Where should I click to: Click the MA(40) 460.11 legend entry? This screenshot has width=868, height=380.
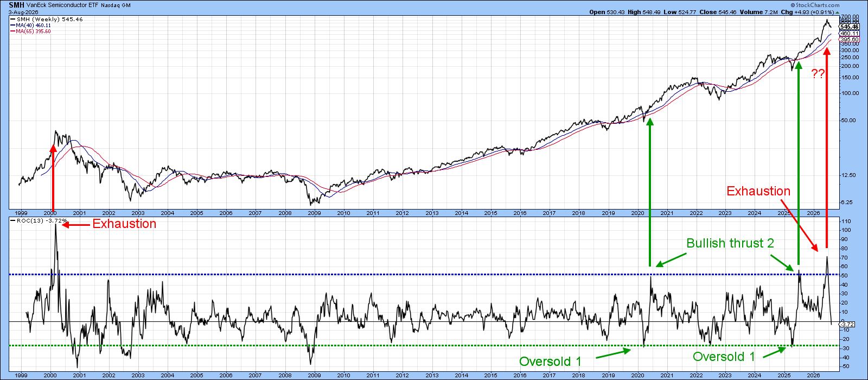31,26
